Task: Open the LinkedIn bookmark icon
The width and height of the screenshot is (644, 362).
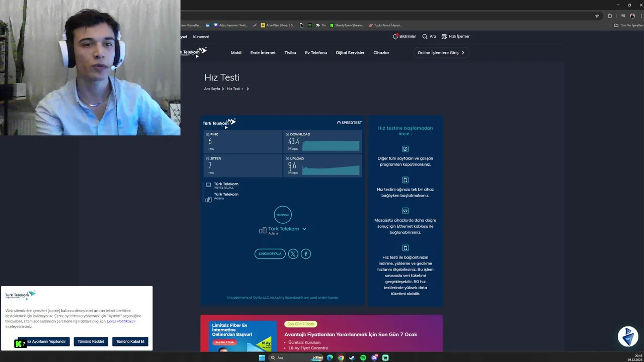Action: (208, 25)
